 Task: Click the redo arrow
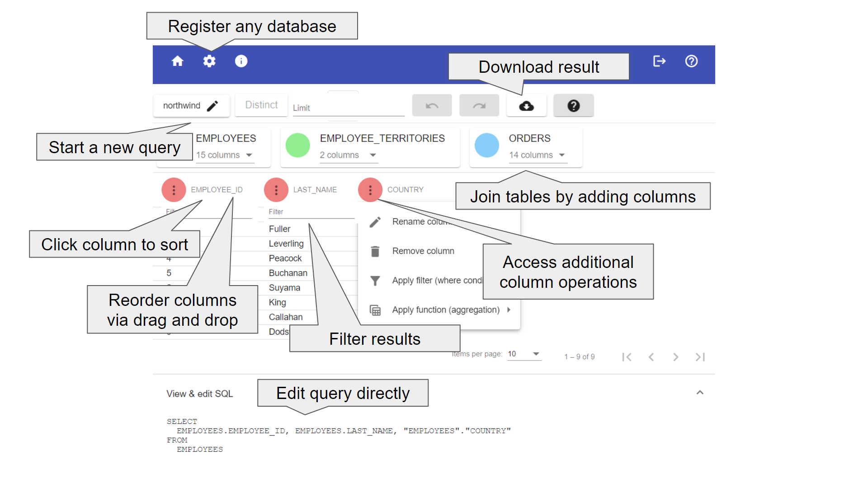(x=479, y=105)
